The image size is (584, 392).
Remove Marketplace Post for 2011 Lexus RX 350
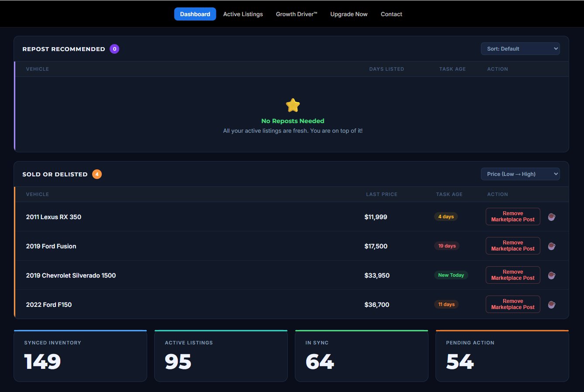513,217
